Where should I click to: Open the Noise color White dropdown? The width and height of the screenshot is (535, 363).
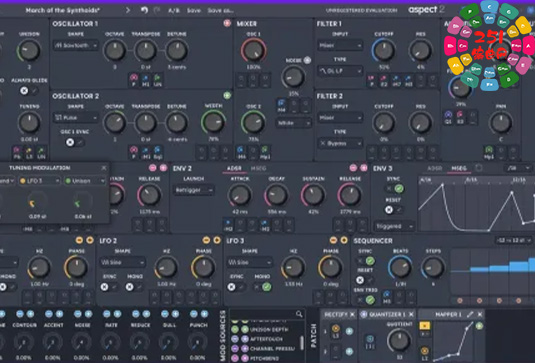(293, 123)
